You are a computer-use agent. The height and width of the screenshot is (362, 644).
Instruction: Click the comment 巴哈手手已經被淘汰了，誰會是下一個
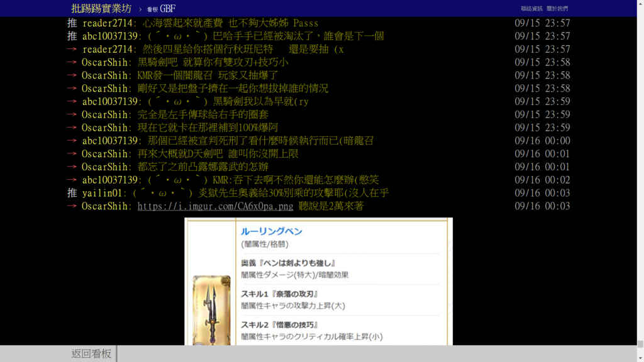pos(266,36)
